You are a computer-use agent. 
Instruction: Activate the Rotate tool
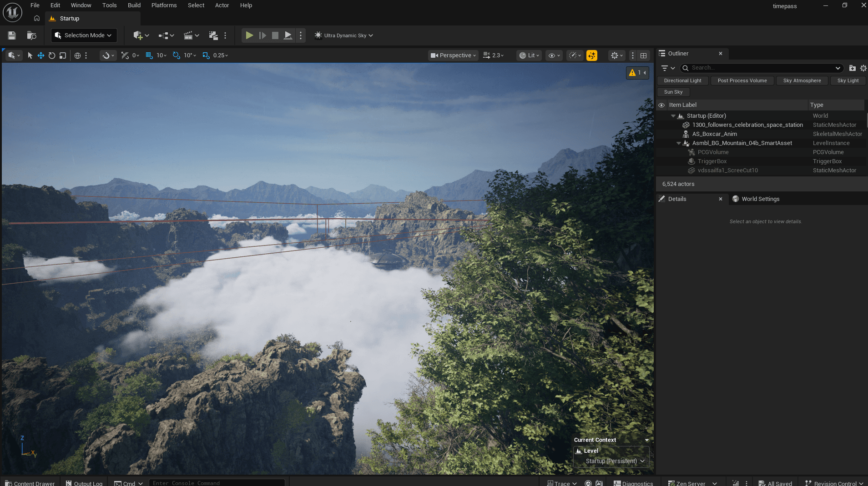[52, 55]
